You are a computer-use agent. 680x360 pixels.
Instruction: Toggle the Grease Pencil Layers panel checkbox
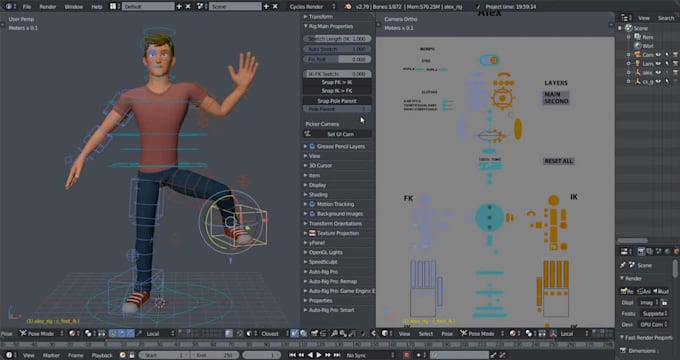(x=312, y=147)
